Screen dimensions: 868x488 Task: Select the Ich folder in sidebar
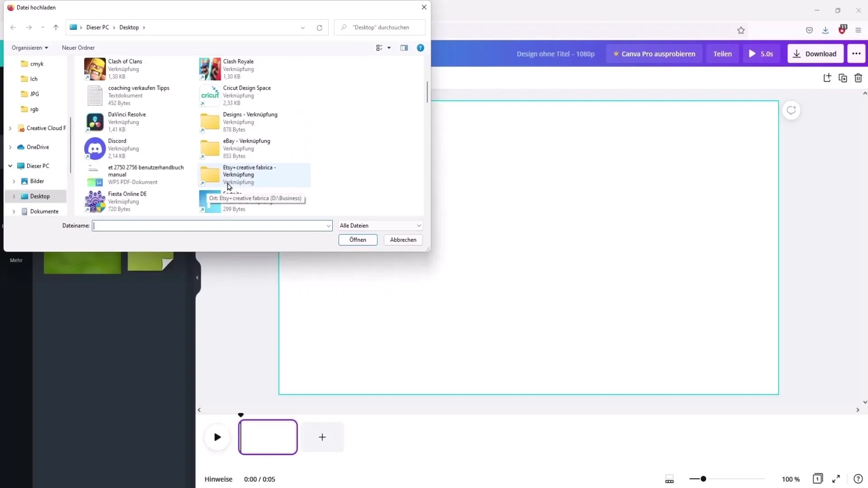pos(33,79)
